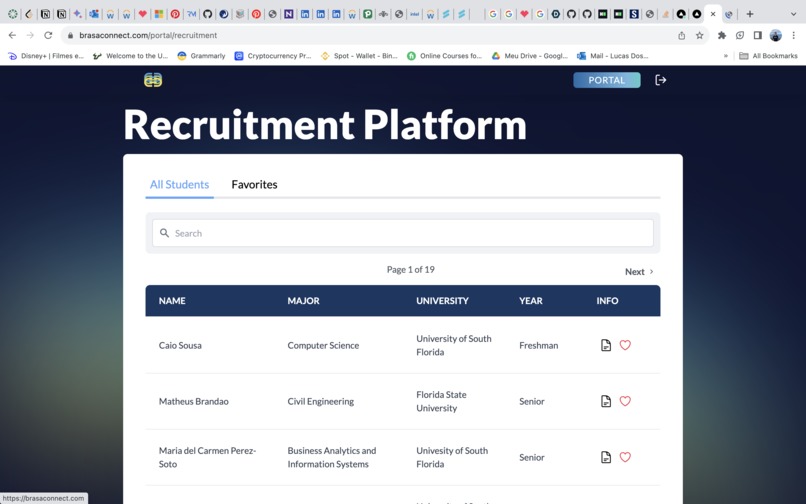This screenshot has width=806, height=504.
Task: Select the name Maria del Carmen Perez-Soto
Action: pos(207,457)
